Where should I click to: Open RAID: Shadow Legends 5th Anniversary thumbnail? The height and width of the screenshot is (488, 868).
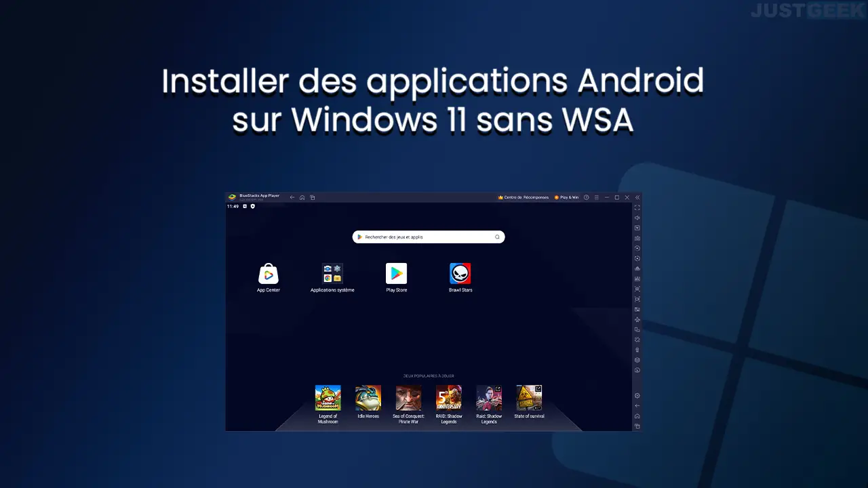pyautogui.click(x=449, y=398)
